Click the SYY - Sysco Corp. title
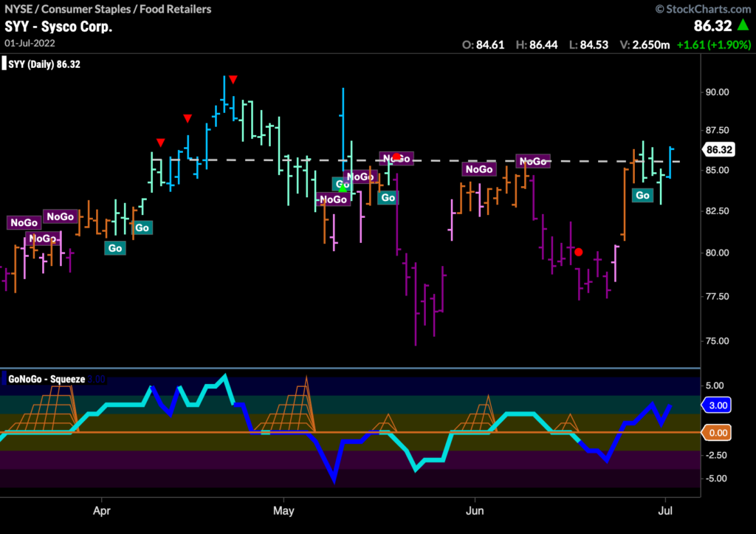 click(58, 27)
